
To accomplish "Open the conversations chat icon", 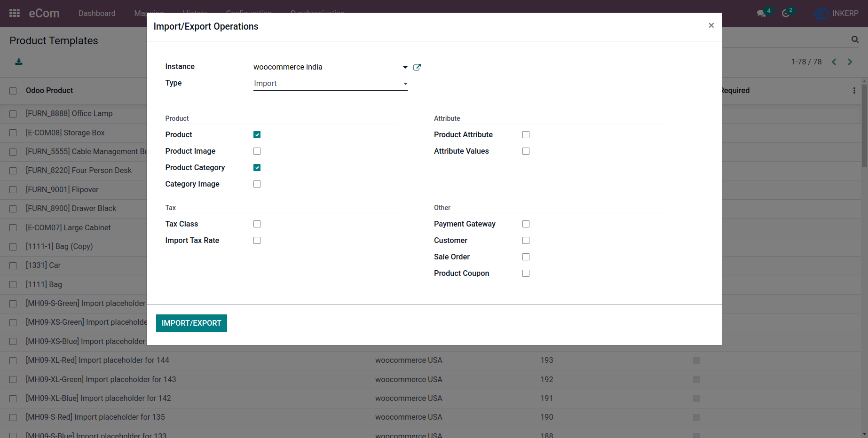I will coord(761,14).
